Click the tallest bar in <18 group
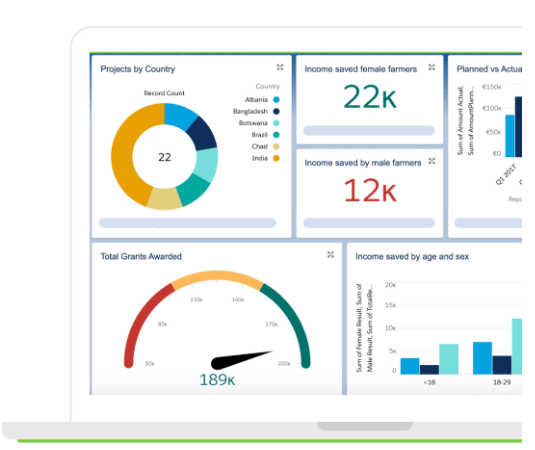535x450 pixels. (449, 359)
